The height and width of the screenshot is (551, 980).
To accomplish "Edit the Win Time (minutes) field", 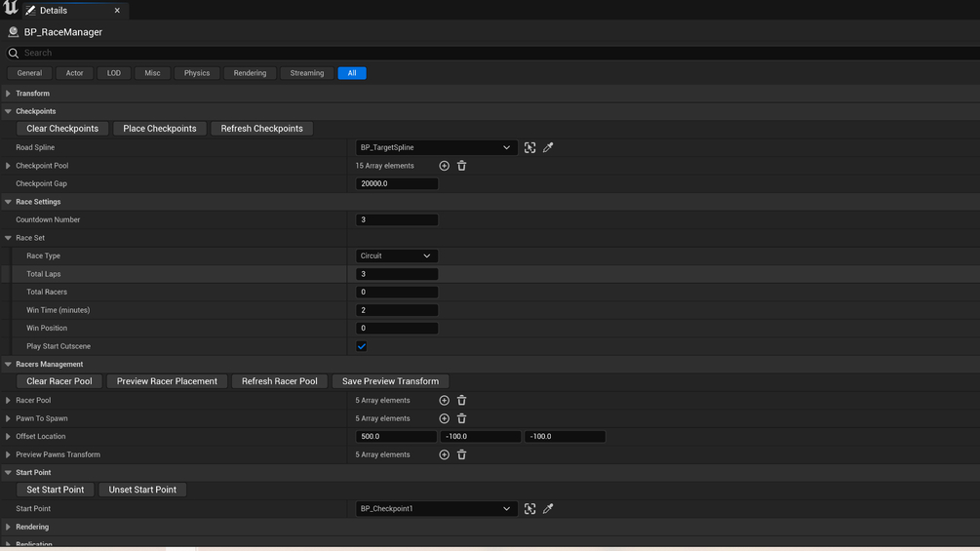I will 397,310.
